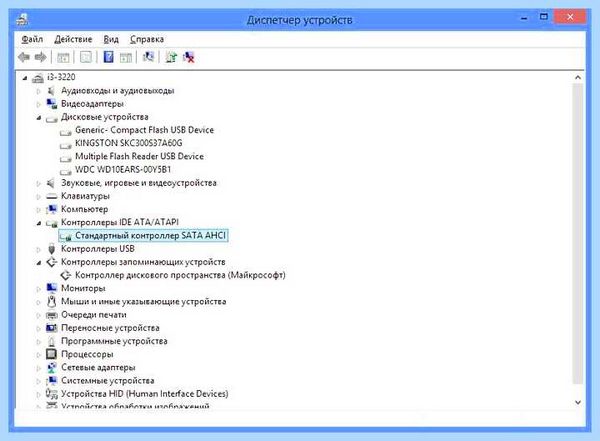Collapse Контроллеры запоминающих устройств arrow
The width and height of the screenshot is (600, 441).
click(39, 263)
